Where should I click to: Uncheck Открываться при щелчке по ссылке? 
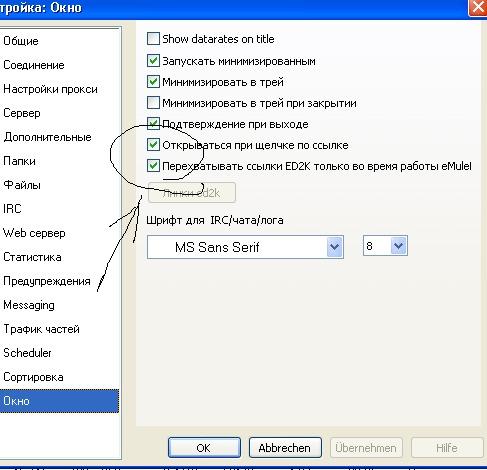153,145
